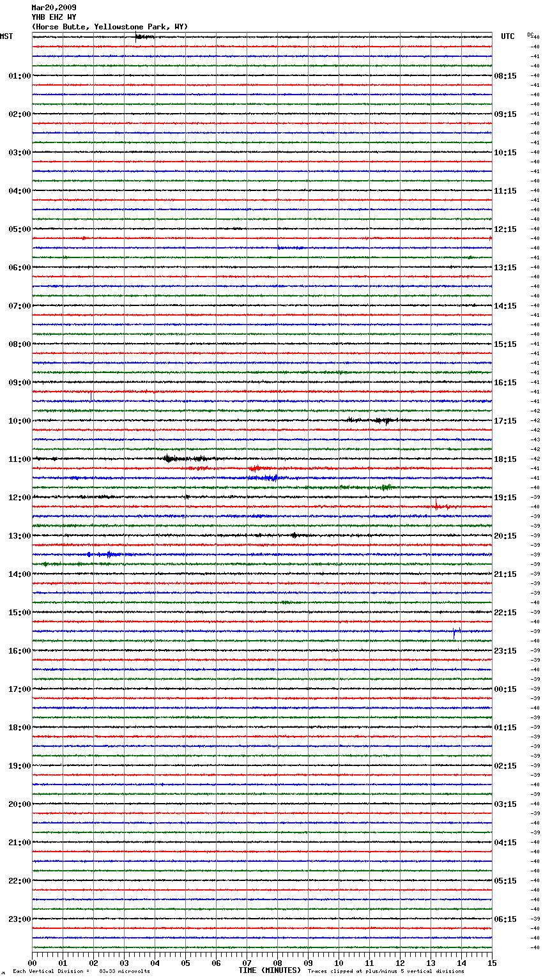The width and height of the screenshot is (543, 980).
Task: Select the 07:00 MST time label
Action: click(20, 306)
